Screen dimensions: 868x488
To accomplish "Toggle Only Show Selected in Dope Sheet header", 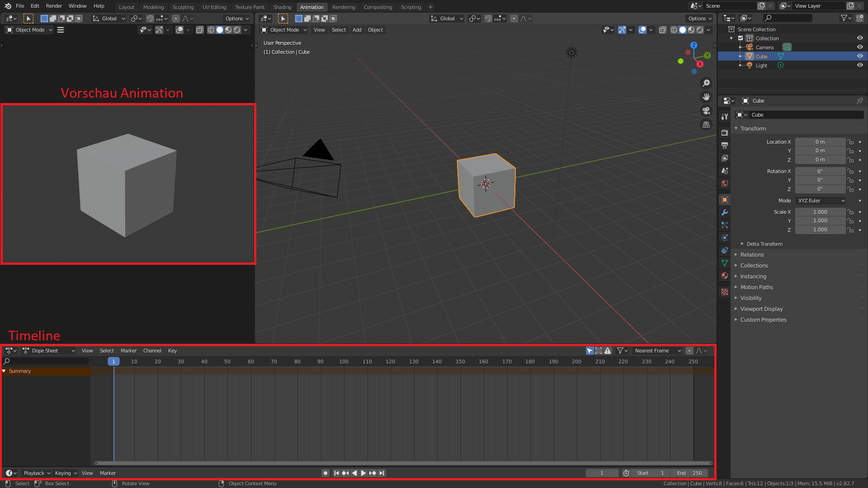I will 590,351.
